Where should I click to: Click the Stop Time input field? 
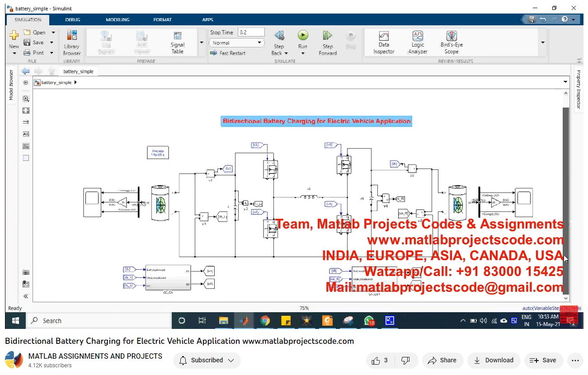(251, 32)
